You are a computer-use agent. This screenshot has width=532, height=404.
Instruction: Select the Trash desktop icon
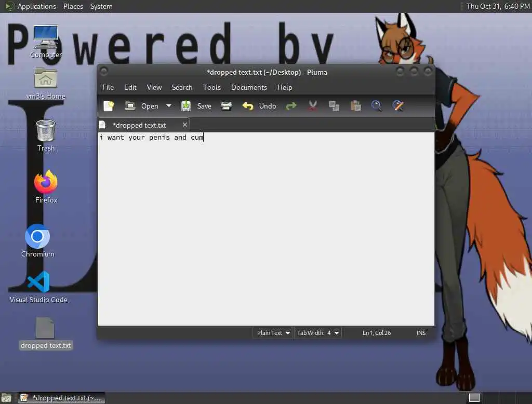[x=46, y=136]
